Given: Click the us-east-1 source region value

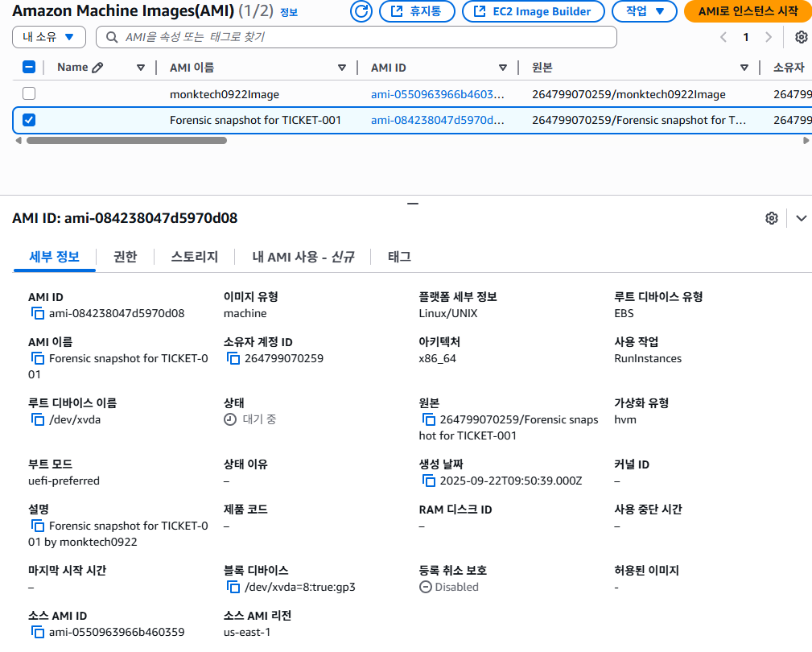Looking at the screenshot, I should 247,632.
